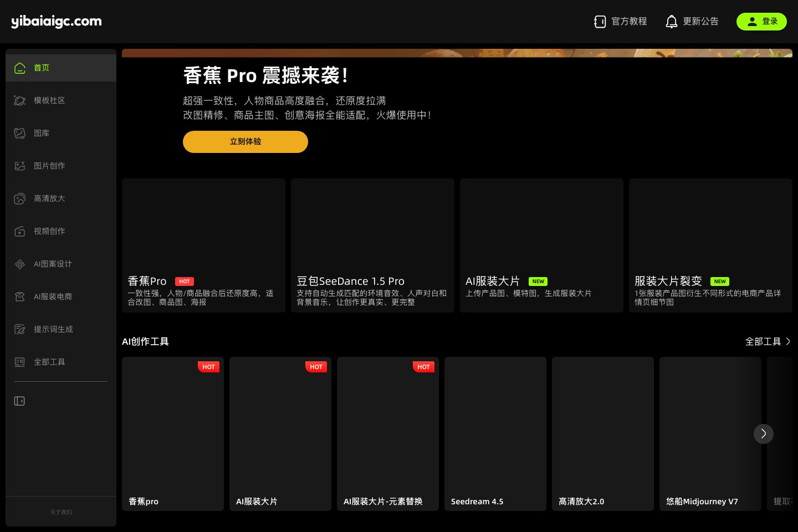Open the 高清放大2.0 tool card
The image size is (798, 532).
603,434
